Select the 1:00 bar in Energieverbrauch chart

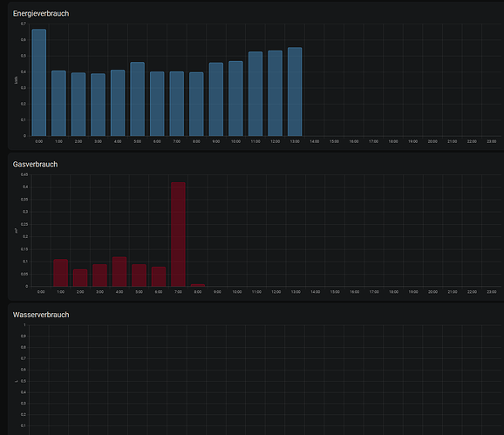pos(58,103)
